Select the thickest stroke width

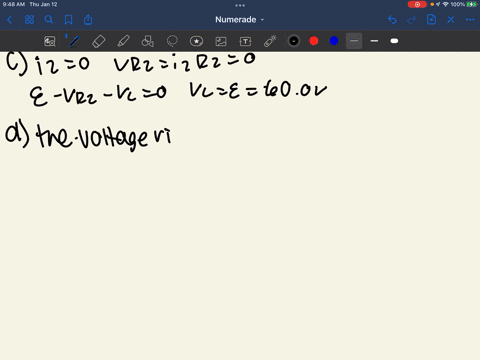394,41
